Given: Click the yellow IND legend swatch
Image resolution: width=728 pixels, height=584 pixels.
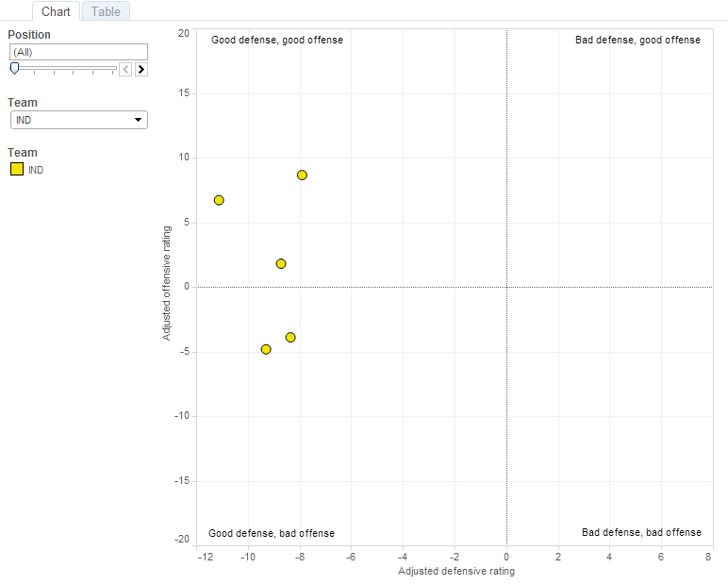Looking at the screenshot, I should tap(17, 170).
